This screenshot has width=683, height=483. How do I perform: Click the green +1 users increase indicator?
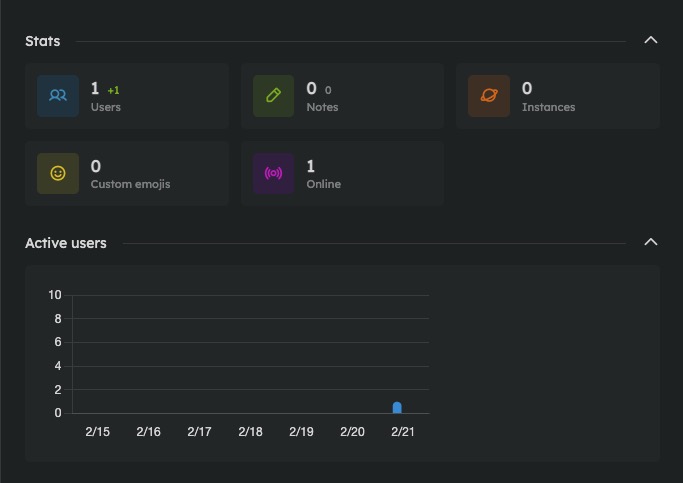pyautogui.click(x=113, y=90)
